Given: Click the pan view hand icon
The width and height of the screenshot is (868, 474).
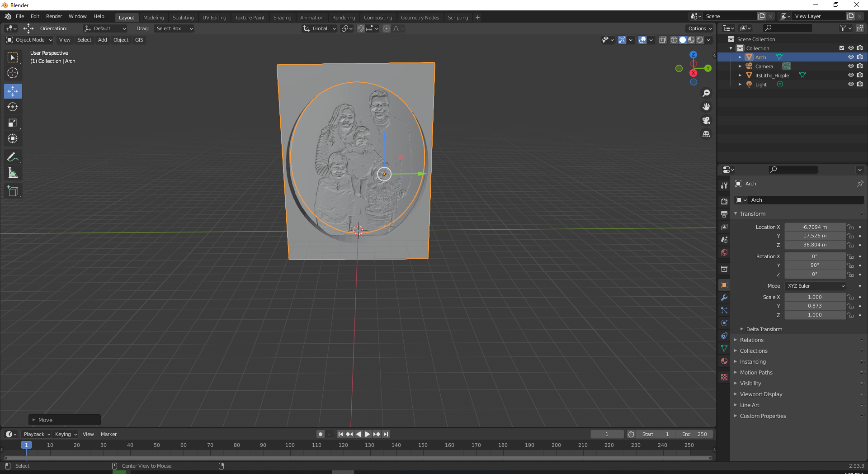Looking at the screenshot, I should click(706, 107).
